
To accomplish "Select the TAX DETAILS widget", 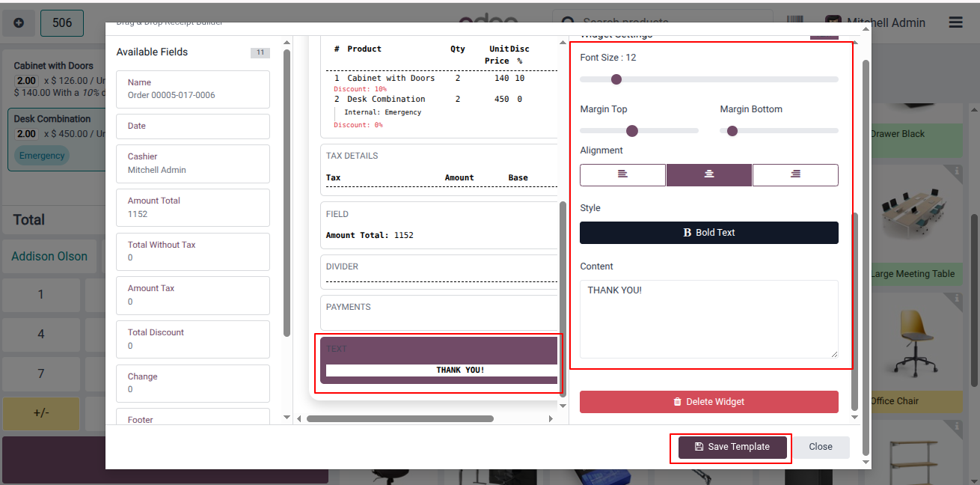I will (439, 170).
